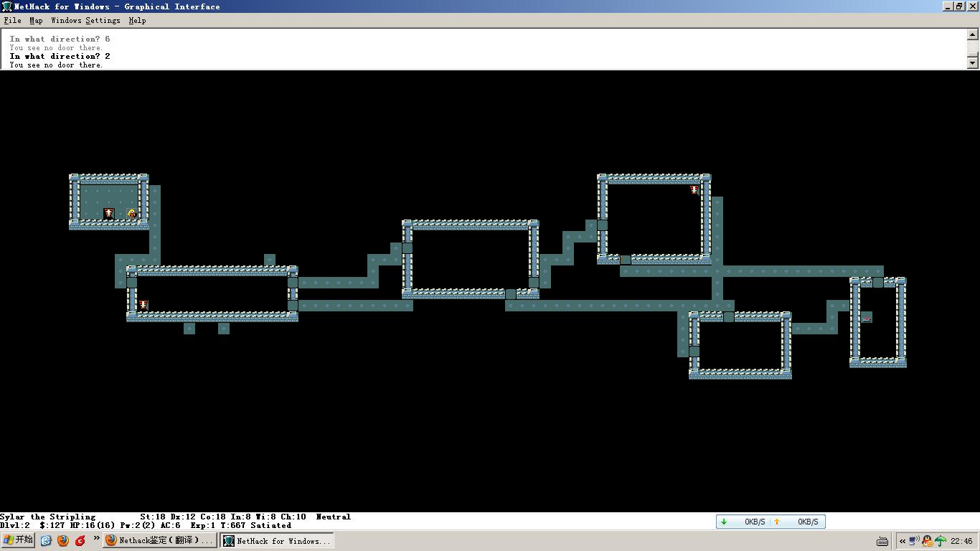980x551 pixels.
Task: Click the Windows Start button
Action: (x=18, y=540)
